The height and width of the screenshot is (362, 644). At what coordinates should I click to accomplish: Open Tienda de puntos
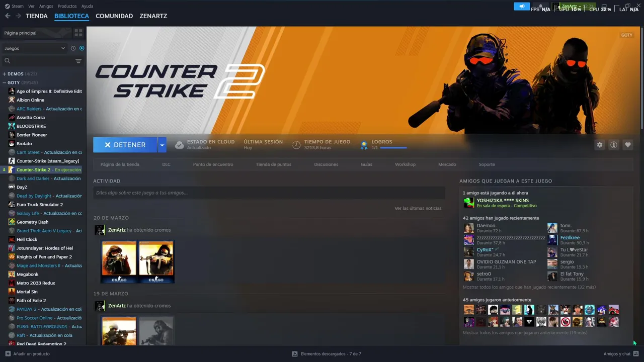pyautogui.click(x=273, y=164)
